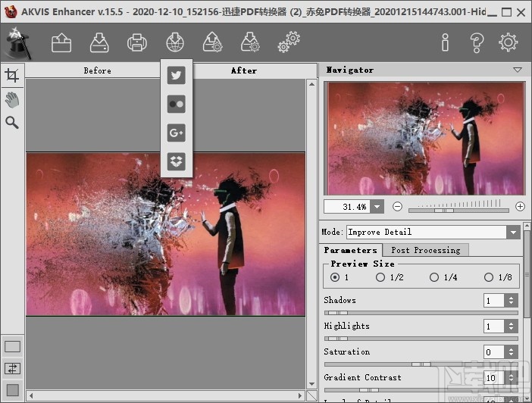This screenshot has height=403, width=532.
Task: Adjust the Highlights value stepper
Action: (x=511, y=326)
